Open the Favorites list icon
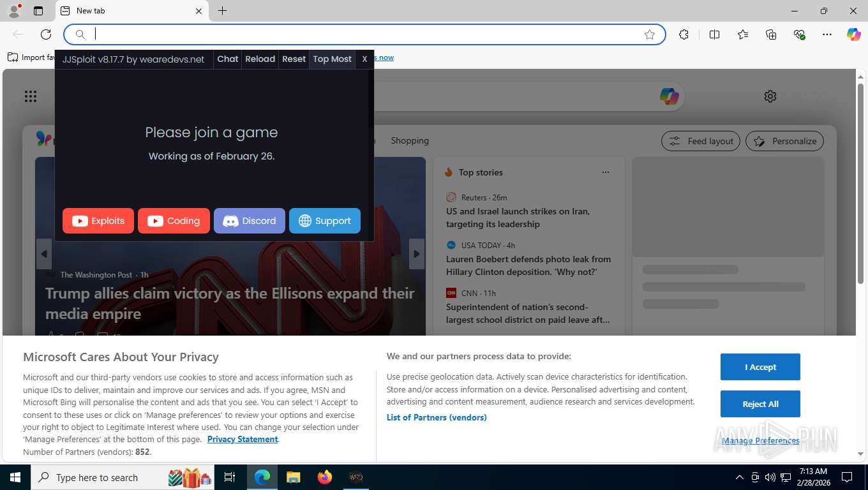This screenshot has height=490, width=868. (743, 34)
